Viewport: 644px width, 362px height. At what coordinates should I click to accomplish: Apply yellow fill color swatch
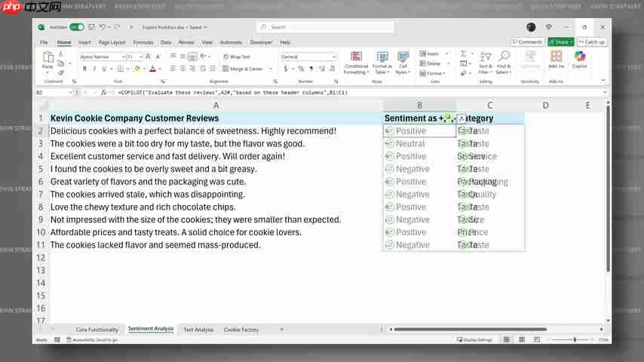(137, 69)
